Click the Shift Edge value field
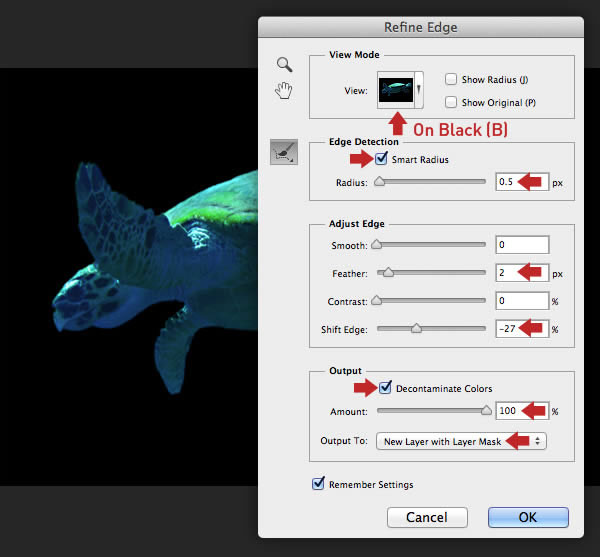Image resolution: width=600 pixels, height=557 pixels. click(522, 329)
